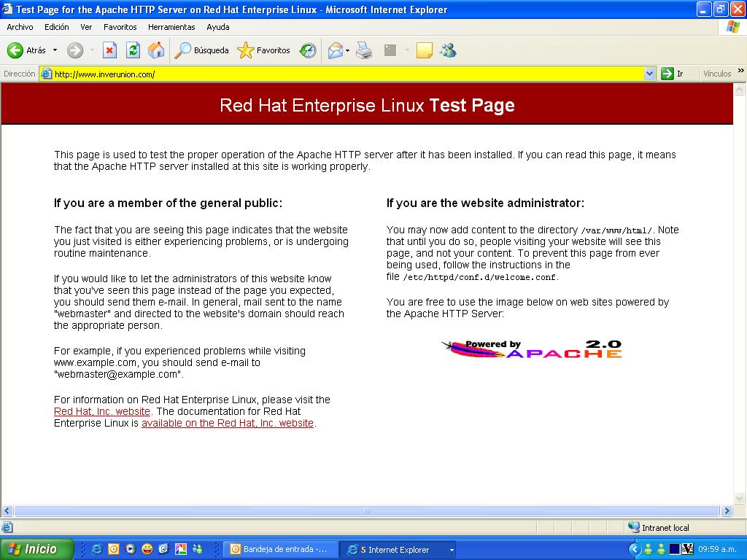This screenshot has width=747, height=560.
Task: Print the page with printer icon
Action: click(364, 50)
